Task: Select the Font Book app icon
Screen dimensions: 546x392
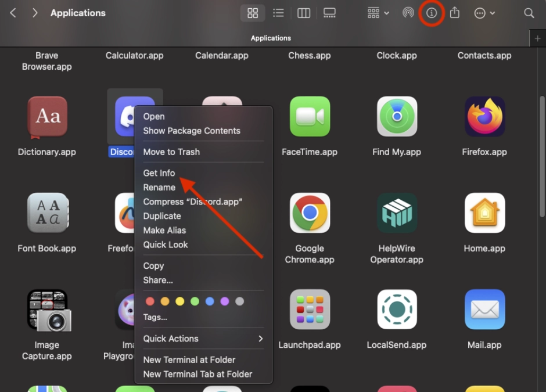Action: [x=48, y=213]
